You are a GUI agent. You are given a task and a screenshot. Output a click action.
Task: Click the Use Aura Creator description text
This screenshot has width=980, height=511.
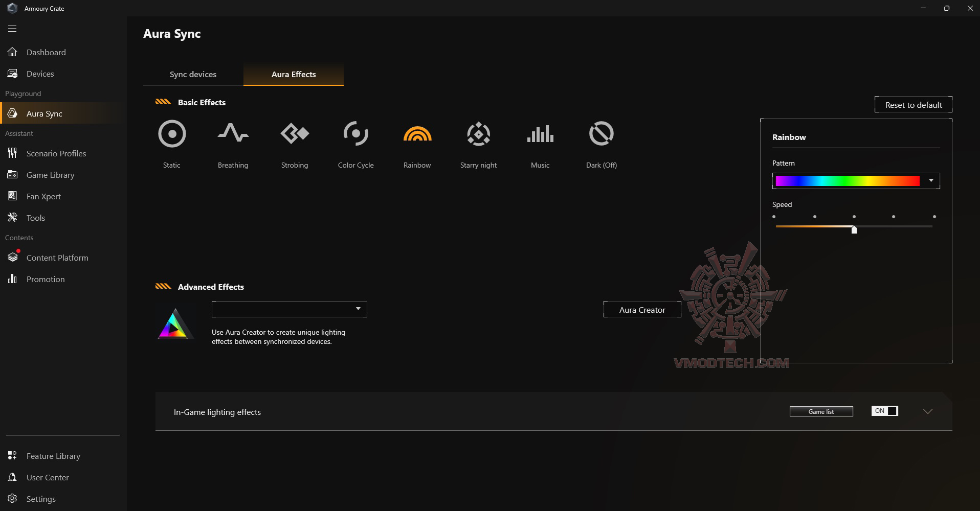(279, 337)
